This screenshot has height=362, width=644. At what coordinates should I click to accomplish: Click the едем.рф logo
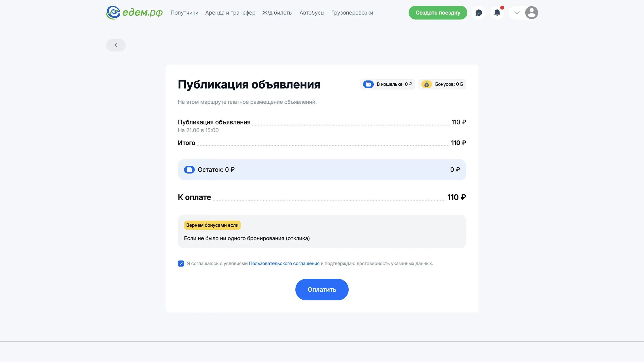pos(134,13)
